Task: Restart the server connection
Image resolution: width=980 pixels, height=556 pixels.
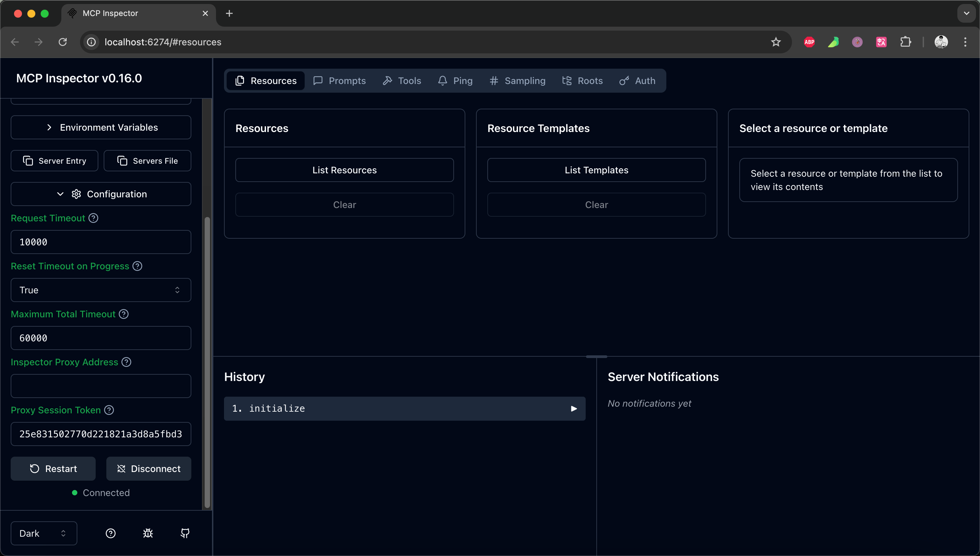Action: (x=53, y=469)
